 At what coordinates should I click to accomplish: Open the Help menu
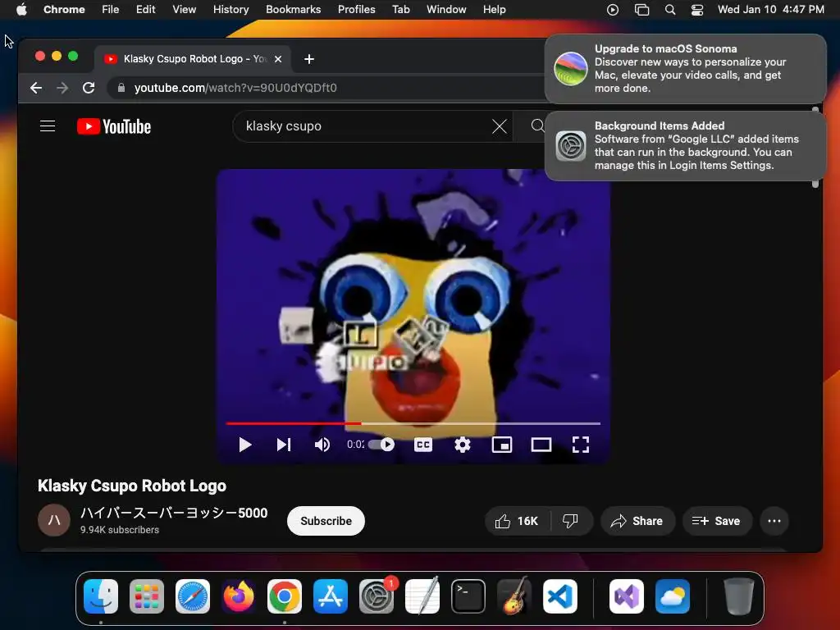494,10
